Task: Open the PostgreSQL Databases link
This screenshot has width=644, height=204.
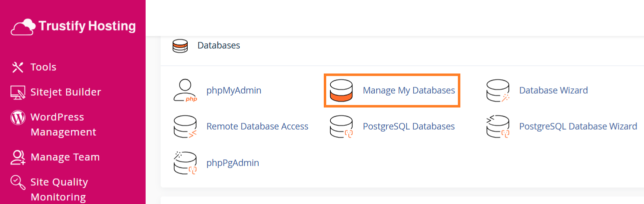Action: pyautogui.click(x=409, y=126)
